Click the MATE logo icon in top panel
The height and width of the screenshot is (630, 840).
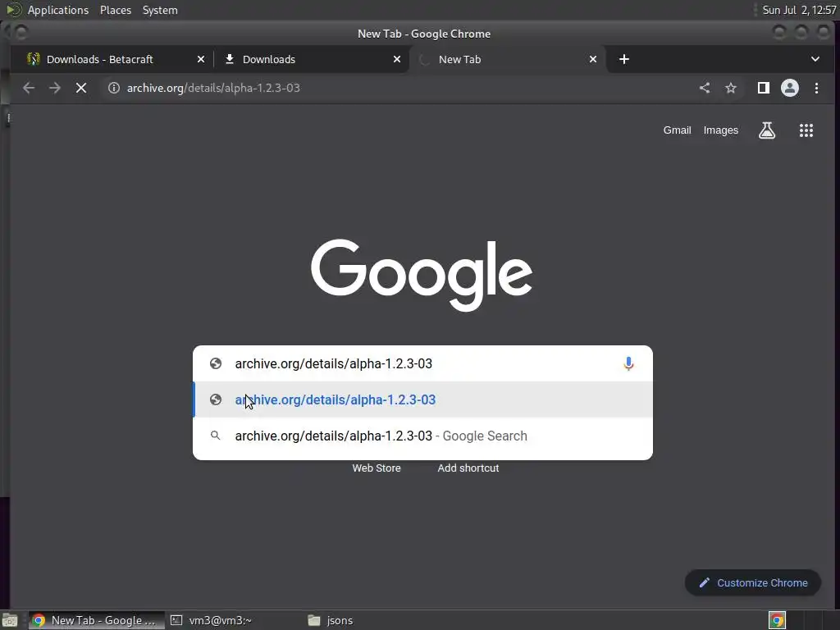[14, 10]
